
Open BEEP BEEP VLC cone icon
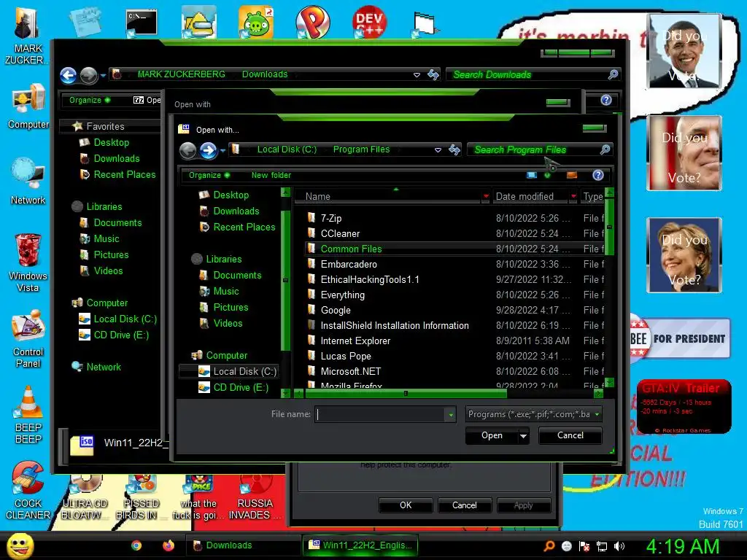(x=28, y=415)
